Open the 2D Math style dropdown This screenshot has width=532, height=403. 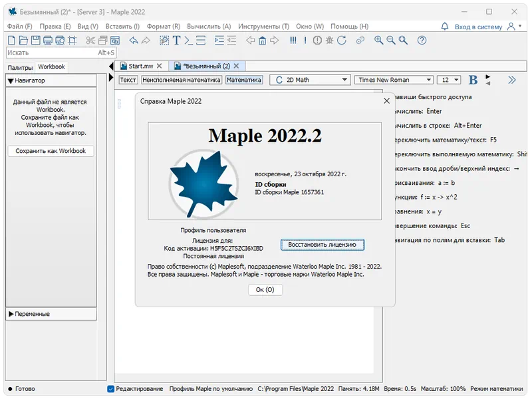point(310,80)
